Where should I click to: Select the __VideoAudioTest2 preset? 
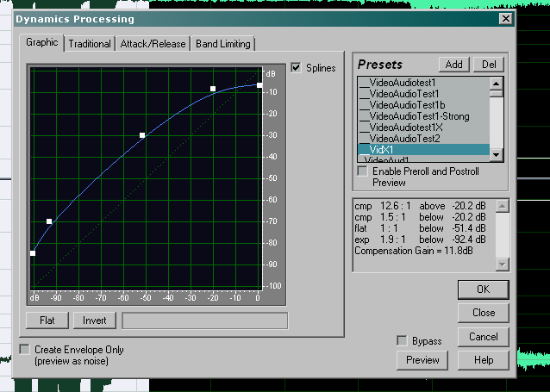pos(424,139)
